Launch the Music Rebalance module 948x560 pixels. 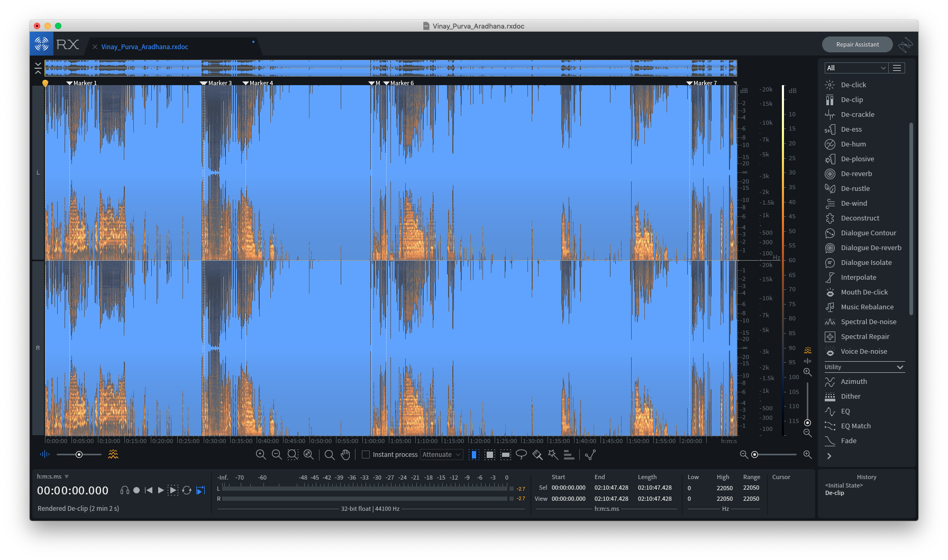click(x=867, y=307)
